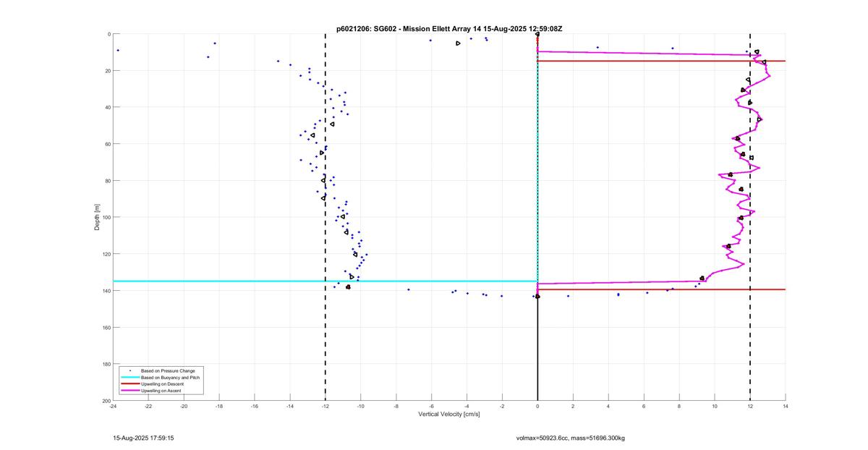868x450 pixels.
Task: Click the dark red line sample in the legend
Action: coord(129,384)
